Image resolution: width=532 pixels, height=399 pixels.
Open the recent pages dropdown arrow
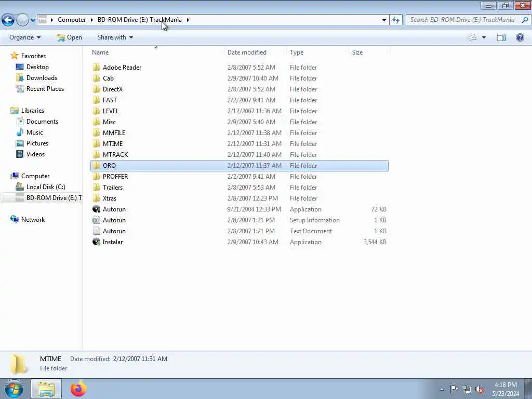[33, 20]
